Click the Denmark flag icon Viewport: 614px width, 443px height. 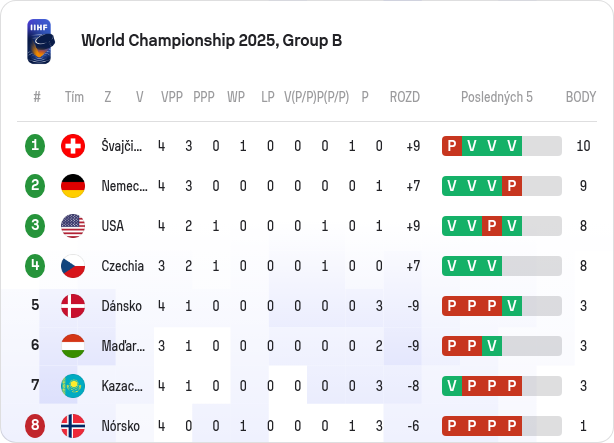(73, 306)
